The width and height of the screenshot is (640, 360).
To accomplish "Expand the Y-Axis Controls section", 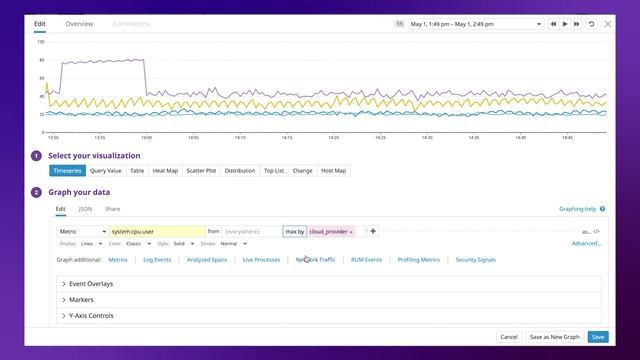I will tap(329, 316).
